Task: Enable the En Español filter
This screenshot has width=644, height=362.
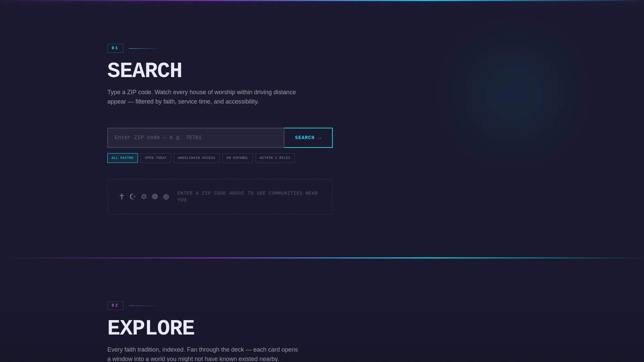Action: (x=237, y=158)
